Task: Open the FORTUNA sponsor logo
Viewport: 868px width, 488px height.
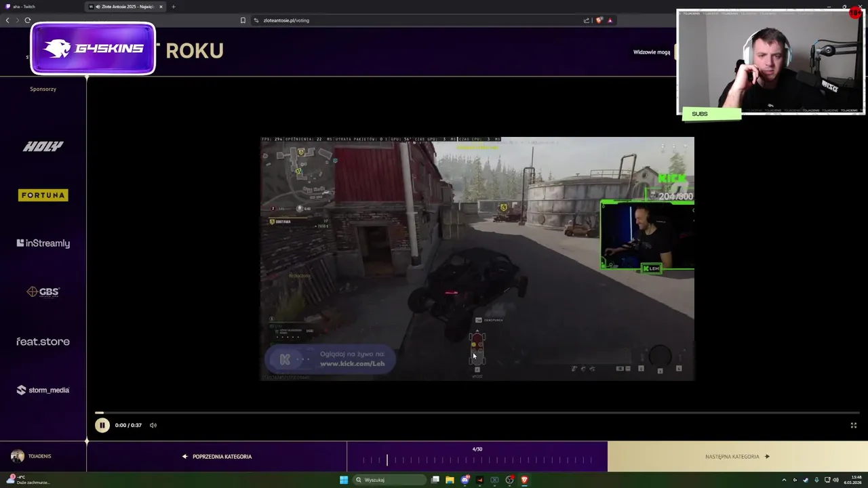Action: pos(43,195)
